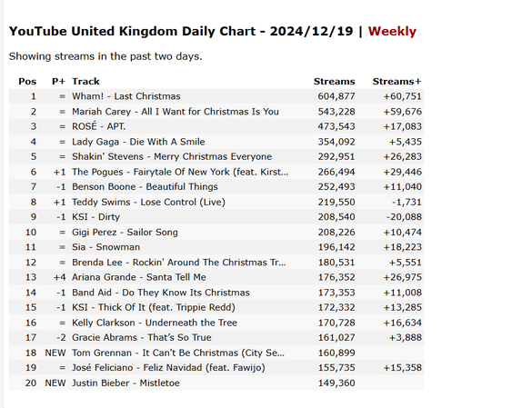Viewport: 532px width, 408px height.
Task: Open Justin Bieber - Mistletoe entry
Action: click(x=125, y=383)
